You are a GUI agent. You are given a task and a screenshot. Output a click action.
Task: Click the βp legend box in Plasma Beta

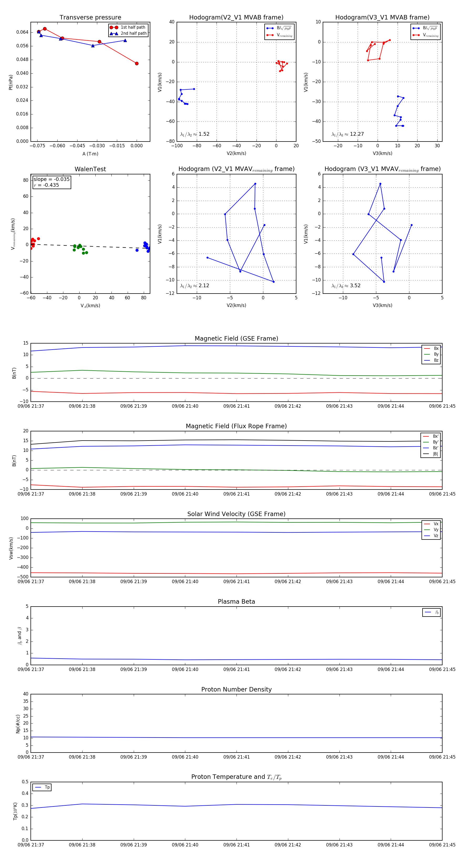pyautogui.click(x=431, y=612)
